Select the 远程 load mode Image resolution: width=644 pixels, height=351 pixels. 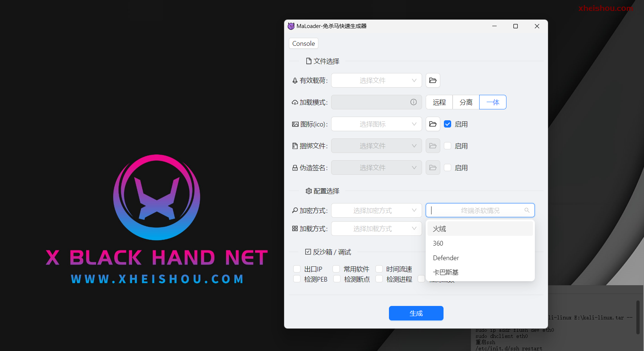click(x=439, y=102)
